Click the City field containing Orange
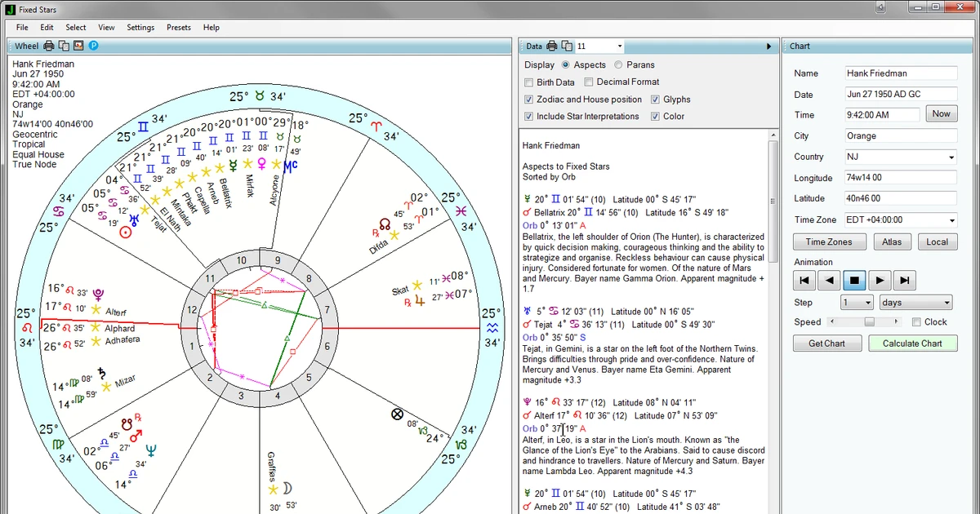Image resolution: width=980 pixels, height=514 pixels. 901,136
